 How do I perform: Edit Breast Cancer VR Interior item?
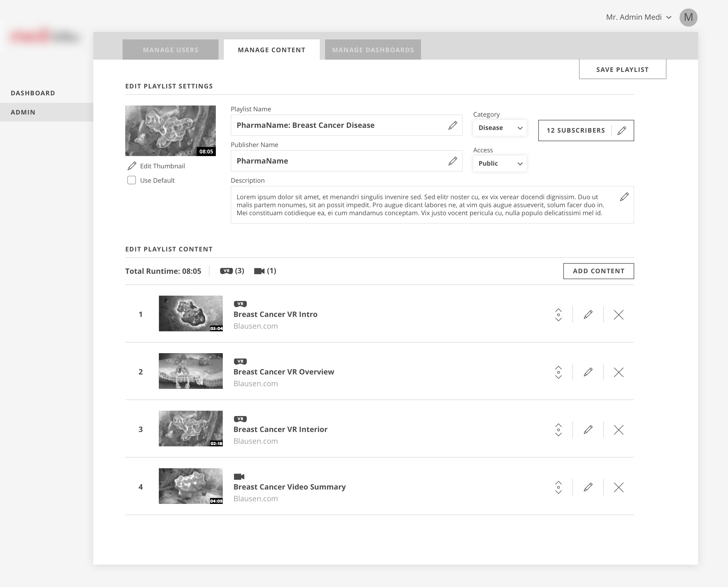click(x=588, y=430)
